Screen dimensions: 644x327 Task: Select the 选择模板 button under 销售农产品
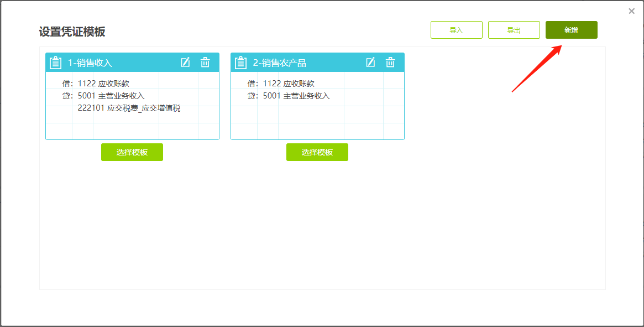pos(317,152)
